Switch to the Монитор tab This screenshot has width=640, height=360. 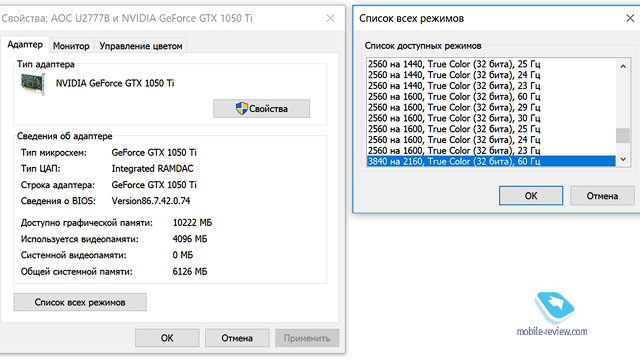(x=71, y=46)
